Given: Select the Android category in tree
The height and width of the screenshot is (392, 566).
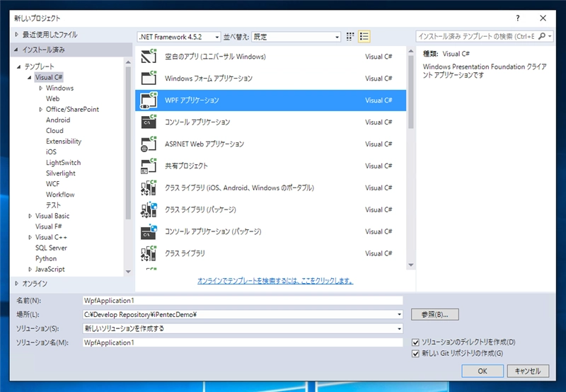Looking at the screenshot, I should (x=58, y=120).
